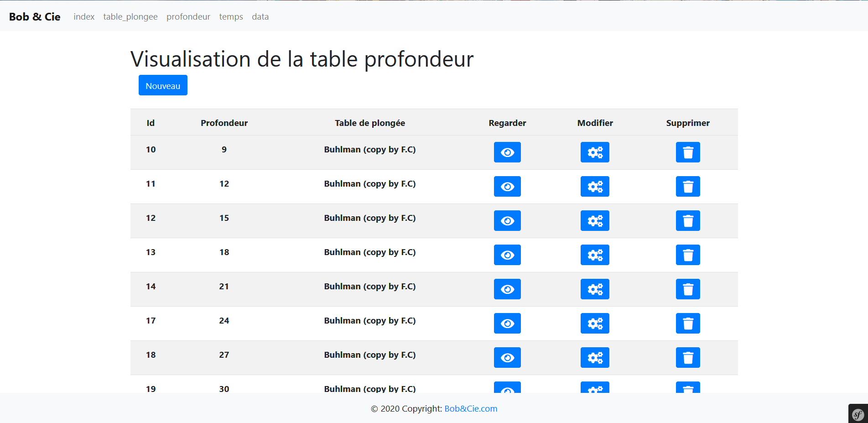Viewport: 868px width, 423px height.
Task: Toggle view of record id 19
Action: 507,389
